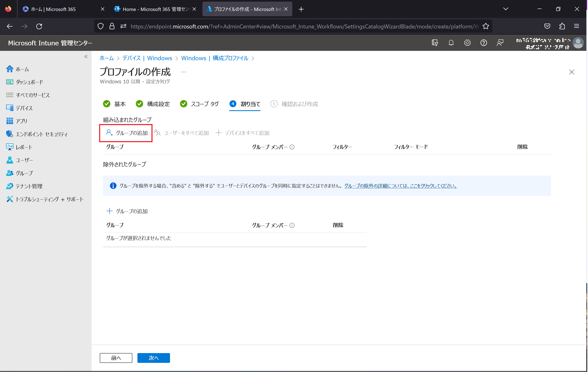Open ユーザー in the sidebar

pos(20,160)
